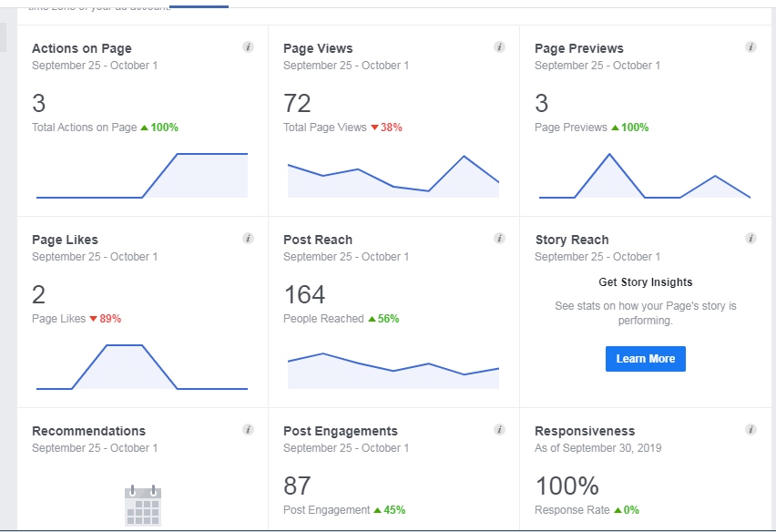Click the Story stats description text

(646, 312)
